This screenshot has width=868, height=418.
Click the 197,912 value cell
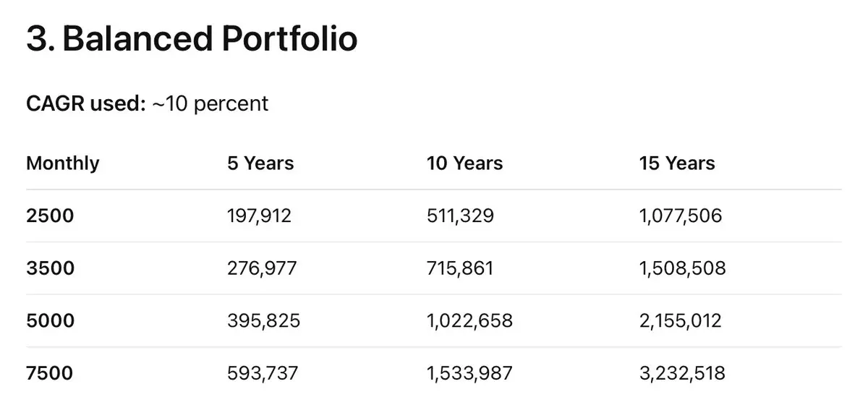(x=259, y=216)
